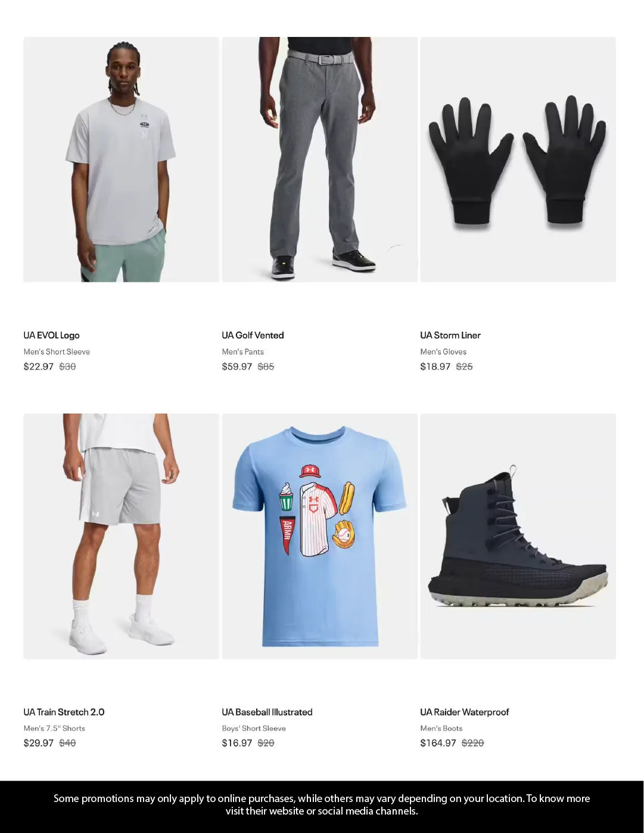Open the UA Baseball Illustrated tee image

point(320,536)
